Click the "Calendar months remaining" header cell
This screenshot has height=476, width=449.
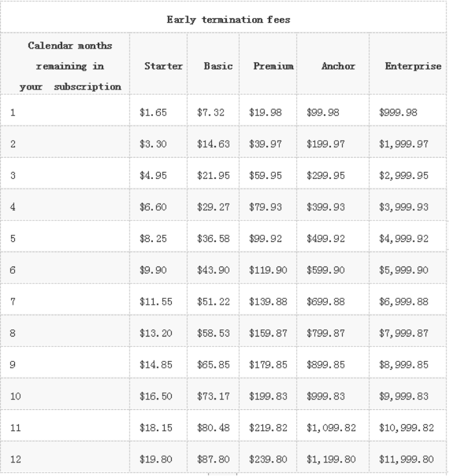(70, 66)
